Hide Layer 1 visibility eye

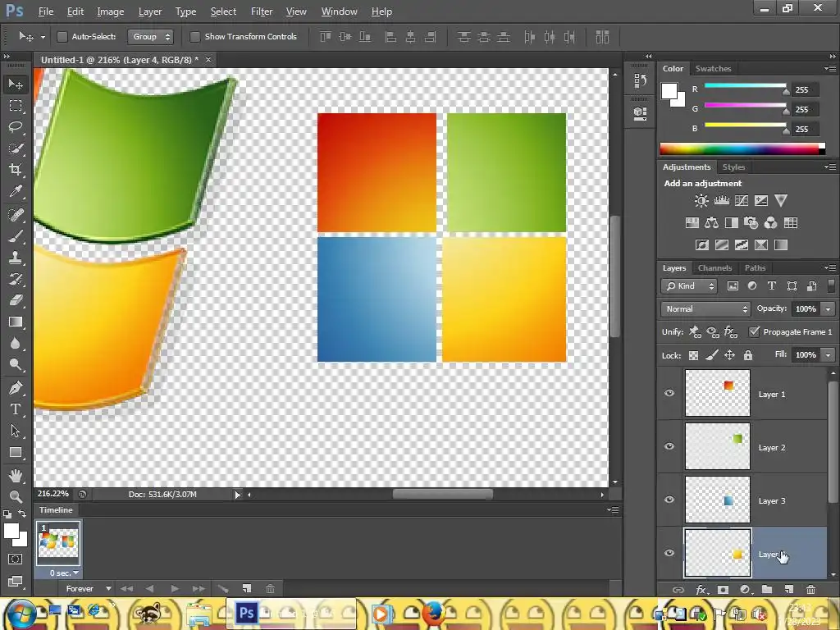(669, 393)
